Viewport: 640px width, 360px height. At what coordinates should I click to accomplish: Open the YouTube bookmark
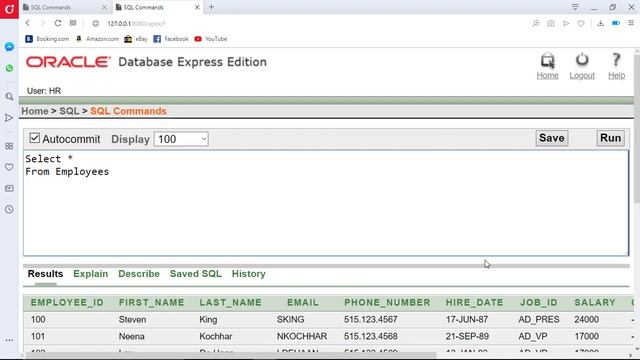click(211, 39)
